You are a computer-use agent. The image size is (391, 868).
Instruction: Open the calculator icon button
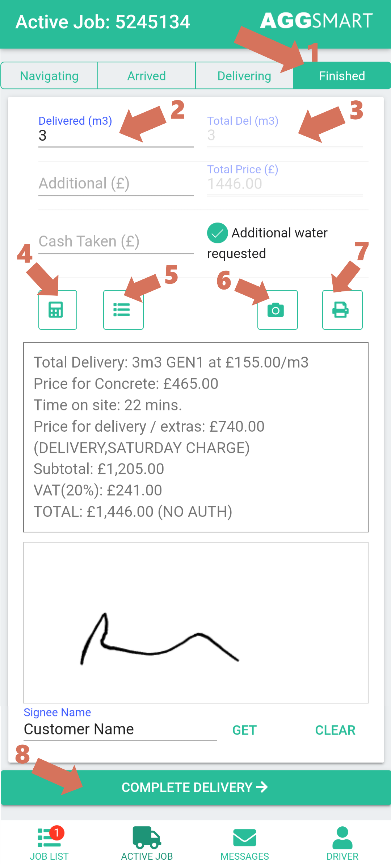pos(58,310)
